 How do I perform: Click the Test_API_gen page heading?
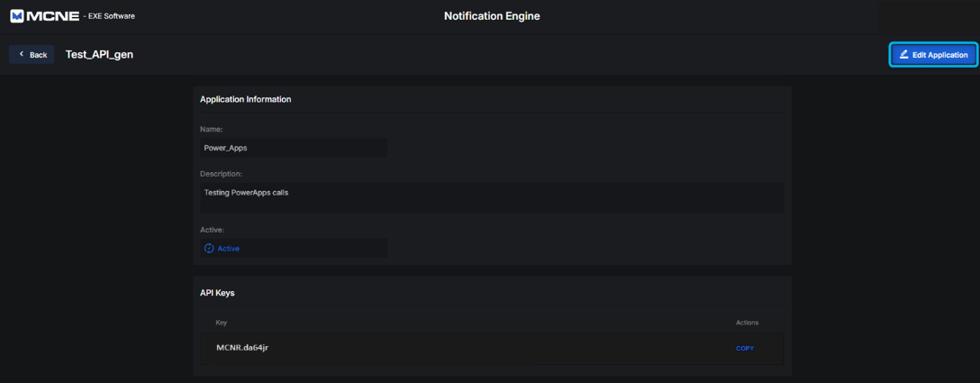pyautogui.click(x=99, y=55)
